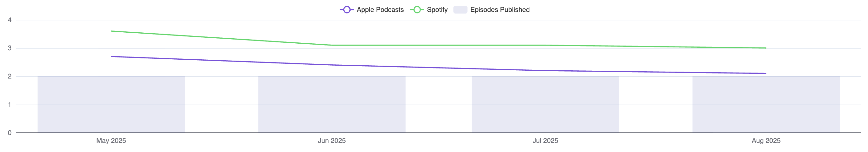The image size is (868, 152).
Task: Hide the Spotify series via legend text
Action: coord(437,10)
